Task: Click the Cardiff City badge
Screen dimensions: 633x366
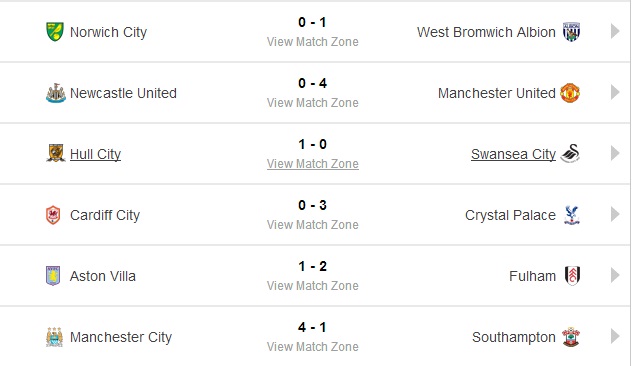Action: pos(53,215)
